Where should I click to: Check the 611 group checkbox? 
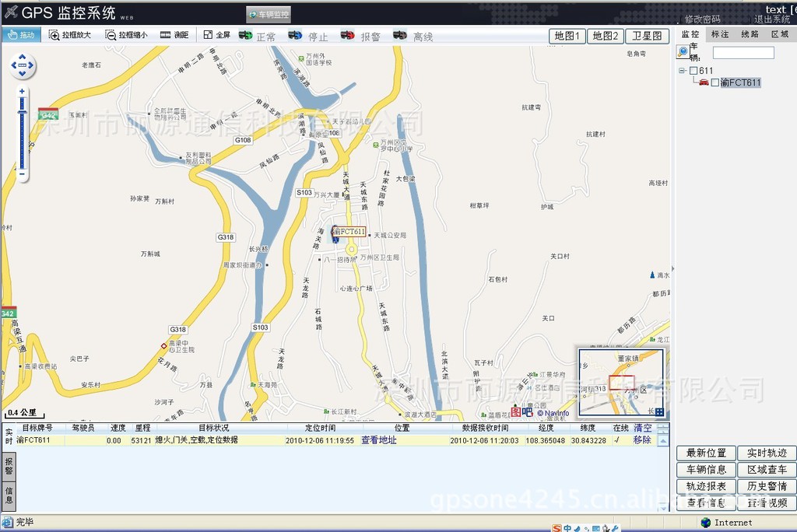coord(693,71)
